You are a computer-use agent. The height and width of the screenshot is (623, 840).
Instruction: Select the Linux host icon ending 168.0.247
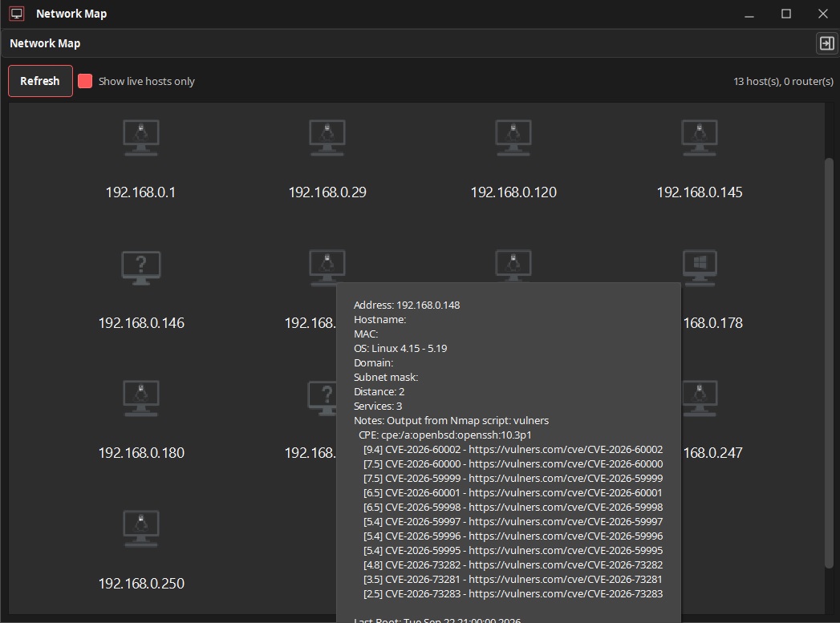pyautogui.click(x=700, y=398)
